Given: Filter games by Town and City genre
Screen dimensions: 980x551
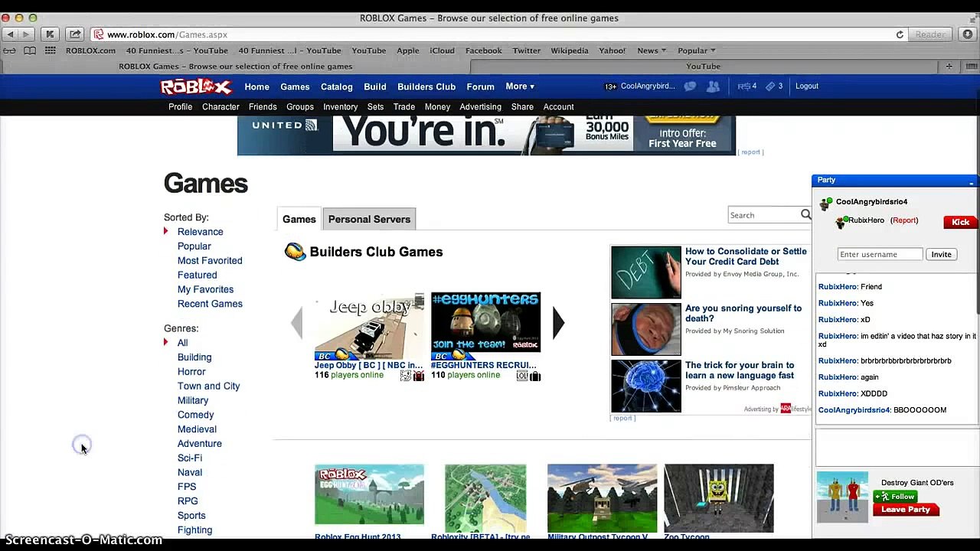Looking at the screenshot, I should click(208, 386).
